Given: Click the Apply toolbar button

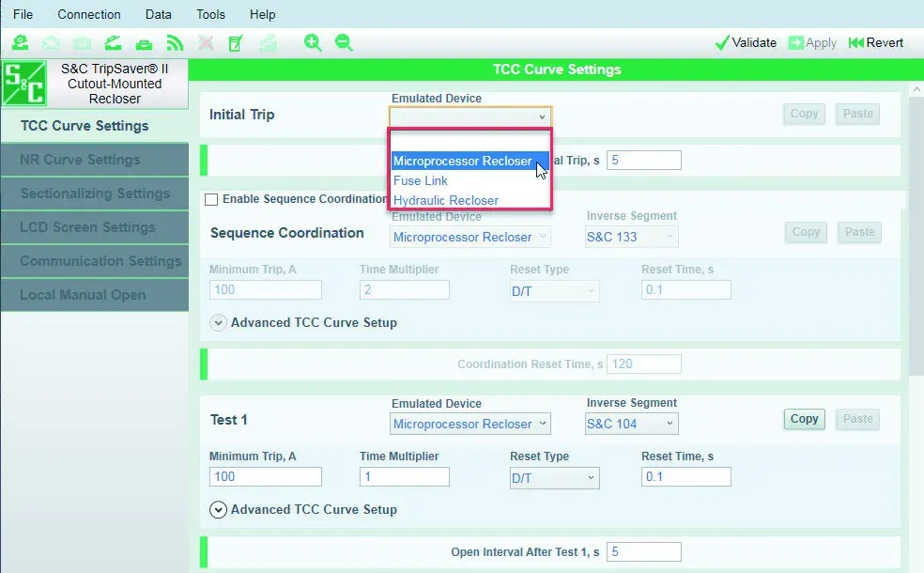Looking at the screenshot, I should coord(812,42).
